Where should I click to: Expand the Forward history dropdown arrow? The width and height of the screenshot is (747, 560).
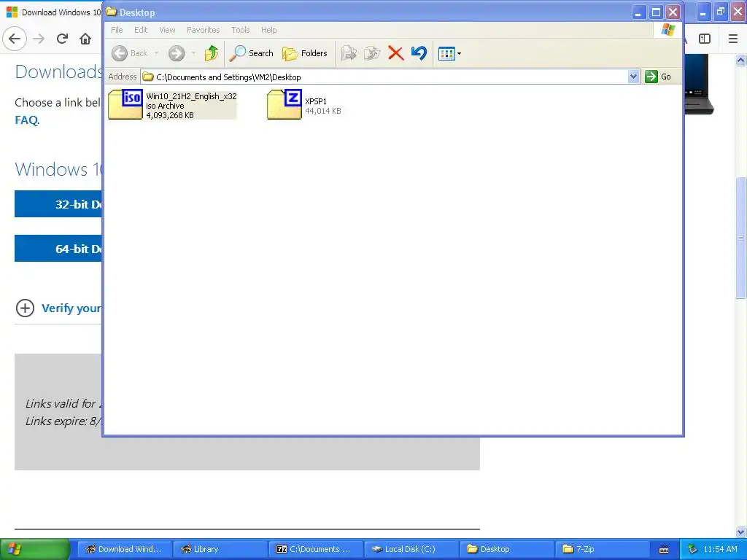(x=193, y=53)
